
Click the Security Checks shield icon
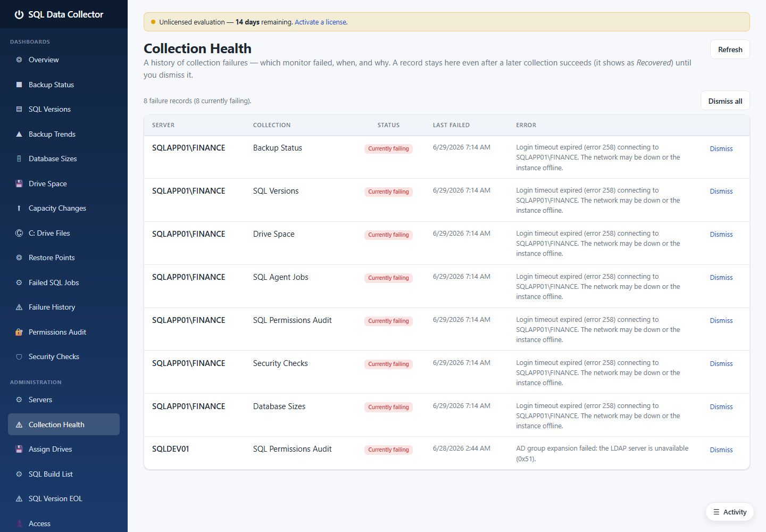coord(19,356)
